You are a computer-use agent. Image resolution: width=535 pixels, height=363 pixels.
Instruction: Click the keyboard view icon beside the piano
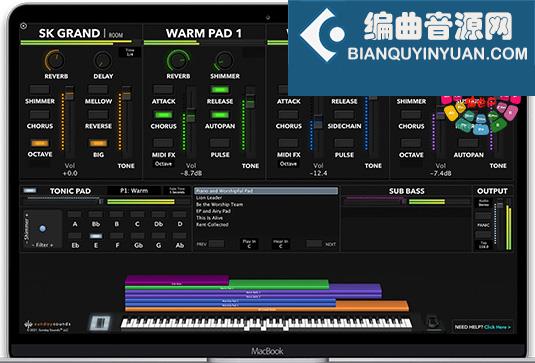[100, 322]
